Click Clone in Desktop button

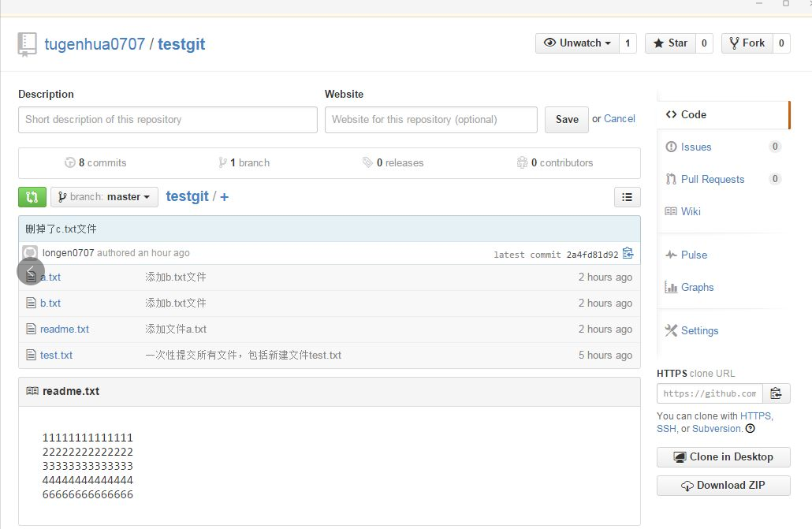724,457
